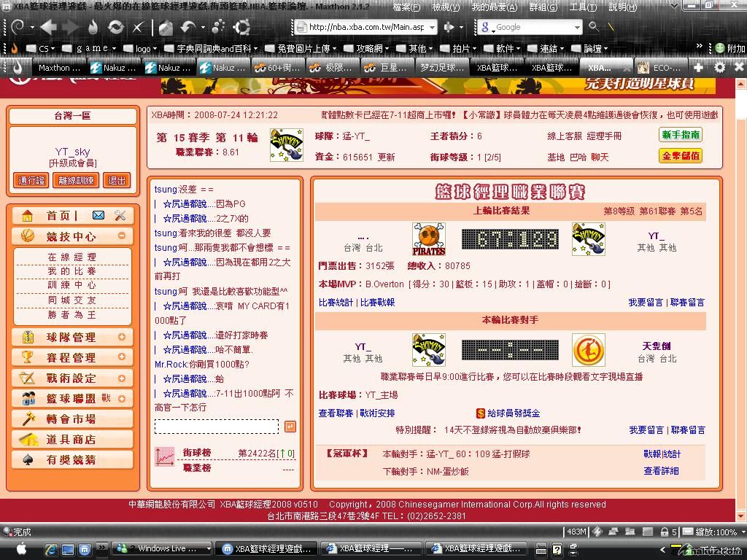This screenshot has width=747, height=560.
Task: Click the PIRATES team logo
Action: coord(429,239)
